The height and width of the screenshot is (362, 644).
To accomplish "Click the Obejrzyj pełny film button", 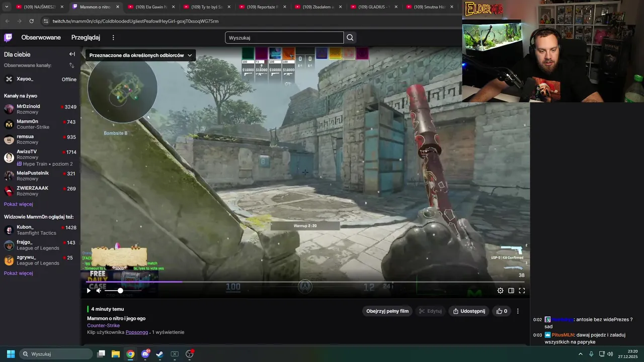I will click(387, 311).
